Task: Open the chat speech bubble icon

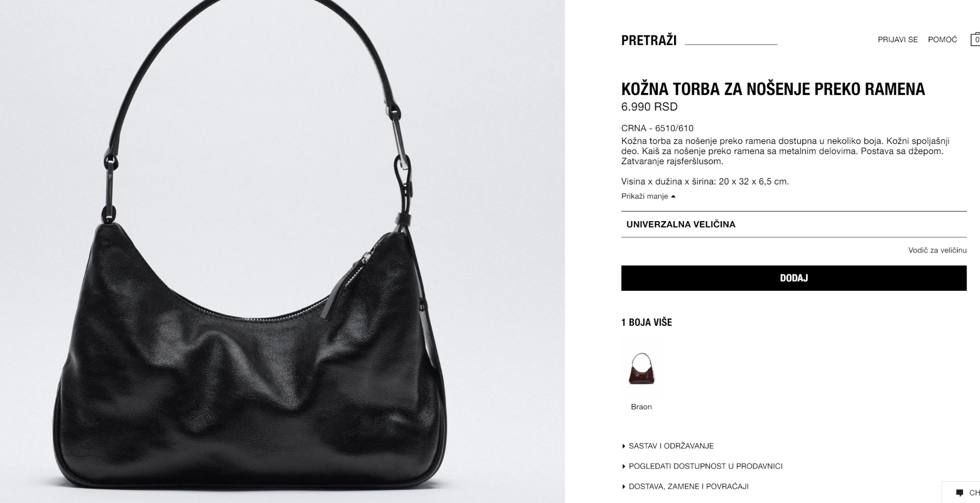Action: click(x=960, y=493)
